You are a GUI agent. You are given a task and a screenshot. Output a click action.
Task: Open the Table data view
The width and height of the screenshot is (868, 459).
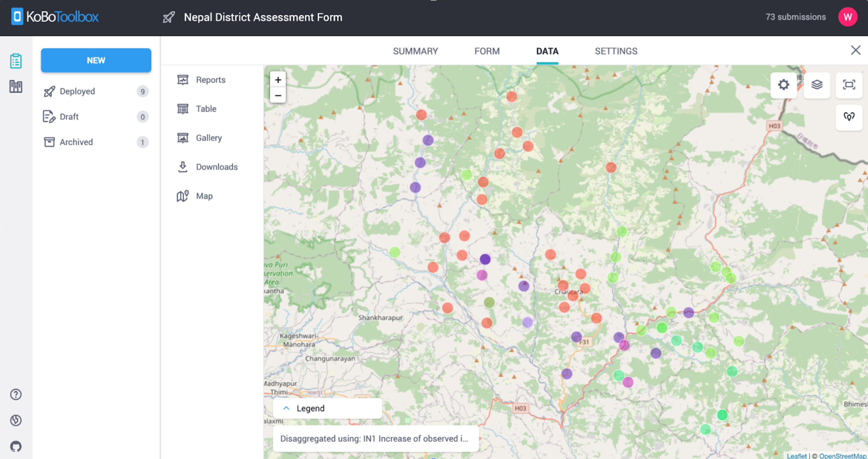tap(206, 109)
